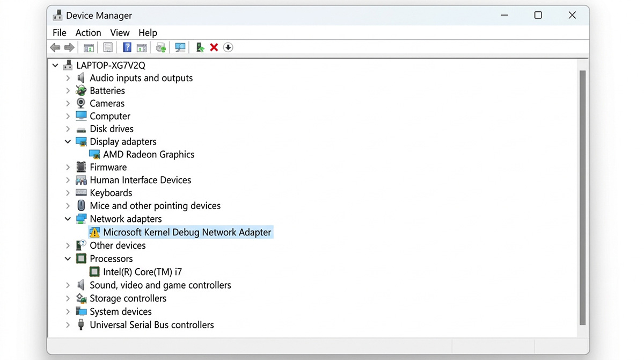Open the Action menu

click(x=88, y=33)
